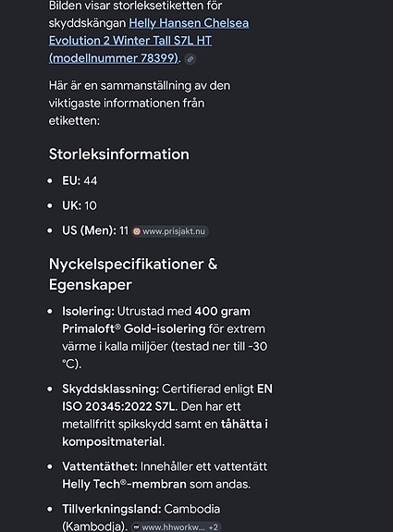Select the EU: 44 list item
Screen dimensions: 393x532
point(80,180)
